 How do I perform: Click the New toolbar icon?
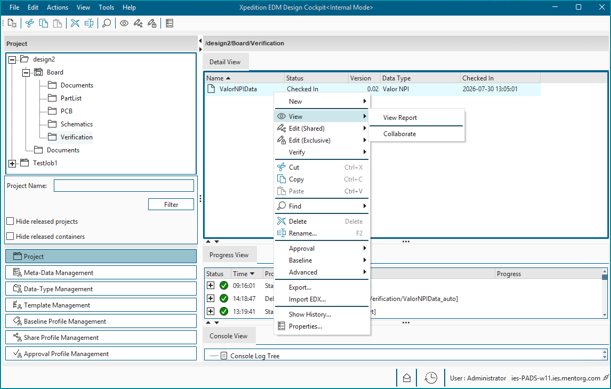[12, 23]
